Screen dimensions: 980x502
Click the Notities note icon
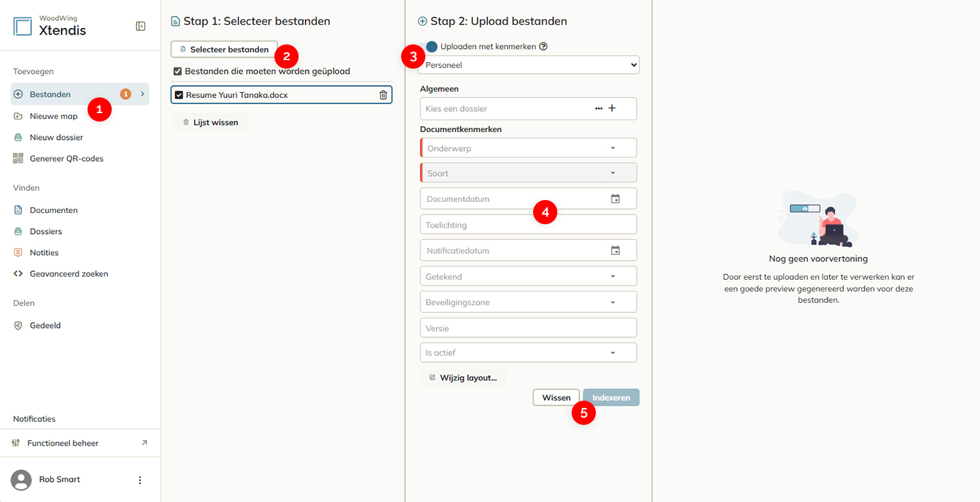18,252
